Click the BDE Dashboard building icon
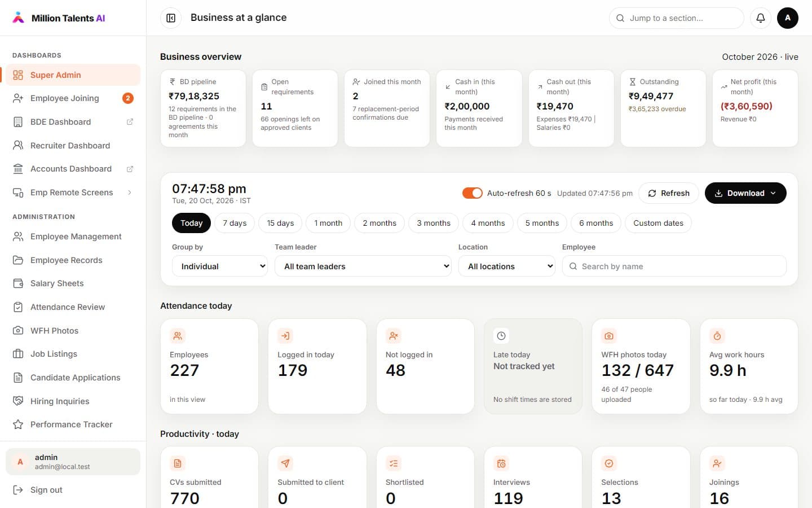812x508 pixels. (18, 122)
